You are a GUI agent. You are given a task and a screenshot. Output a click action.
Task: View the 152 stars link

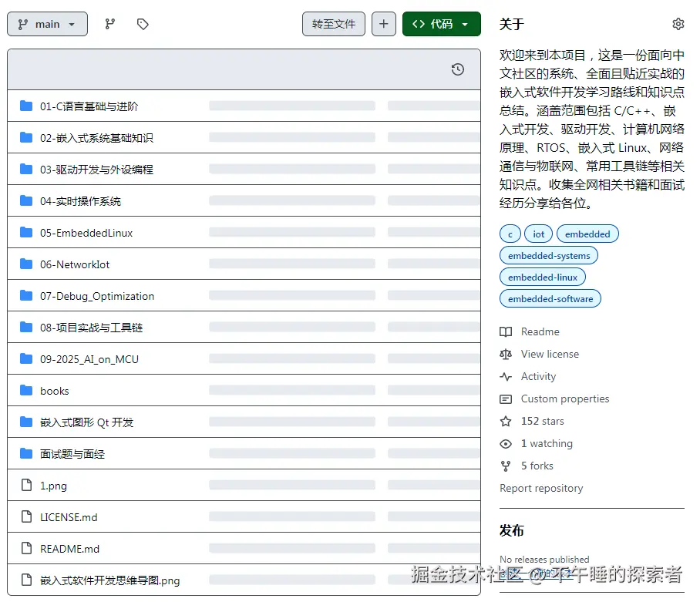543,422
